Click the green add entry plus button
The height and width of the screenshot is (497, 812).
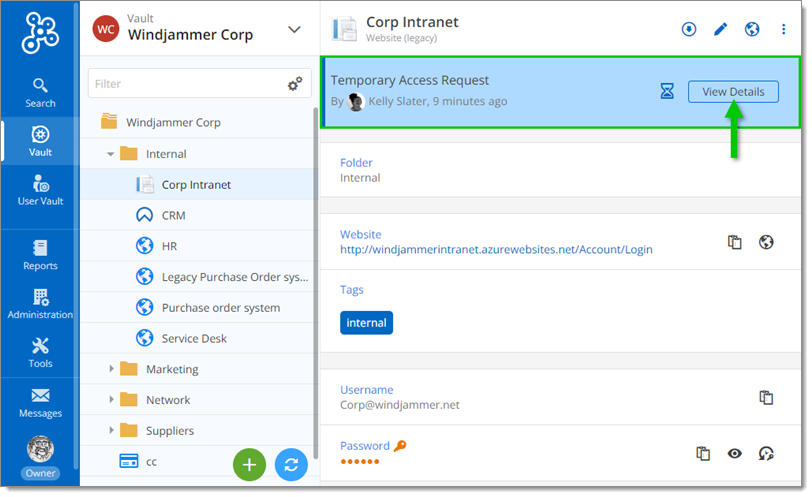click(250, 464)
